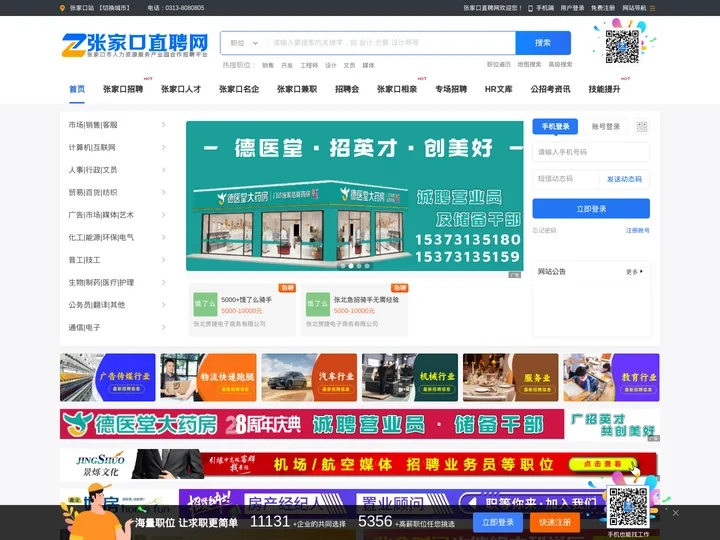720x540 pixels.
Task: Click the 手机端 phone icon link
Action: click(x=540, y=8)
